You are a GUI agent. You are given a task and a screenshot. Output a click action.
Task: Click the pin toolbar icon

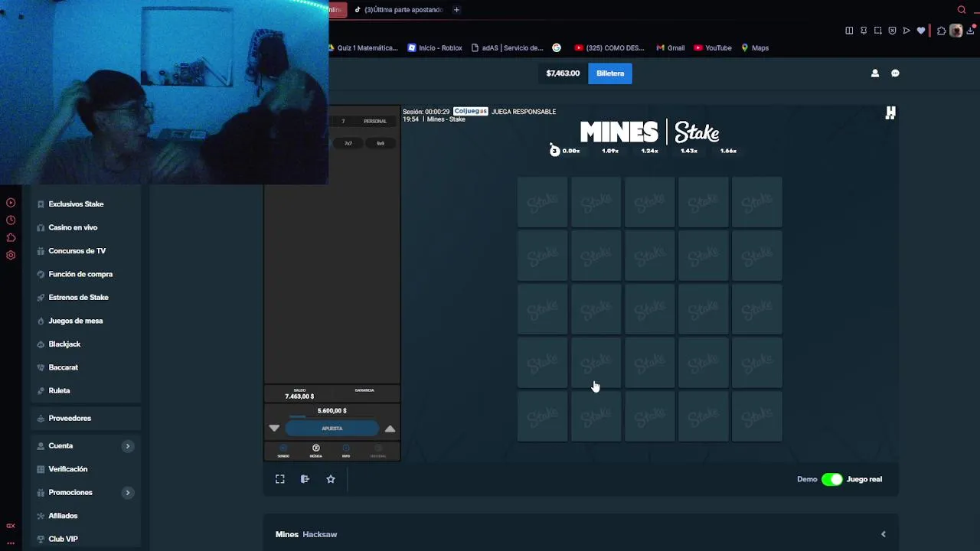864,31
